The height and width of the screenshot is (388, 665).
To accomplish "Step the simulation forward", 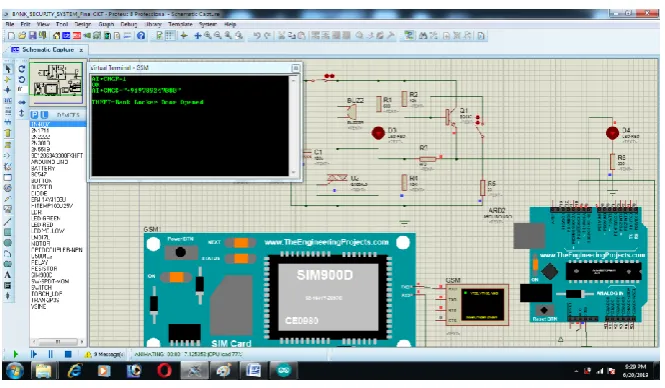I will tap(34, 354).
